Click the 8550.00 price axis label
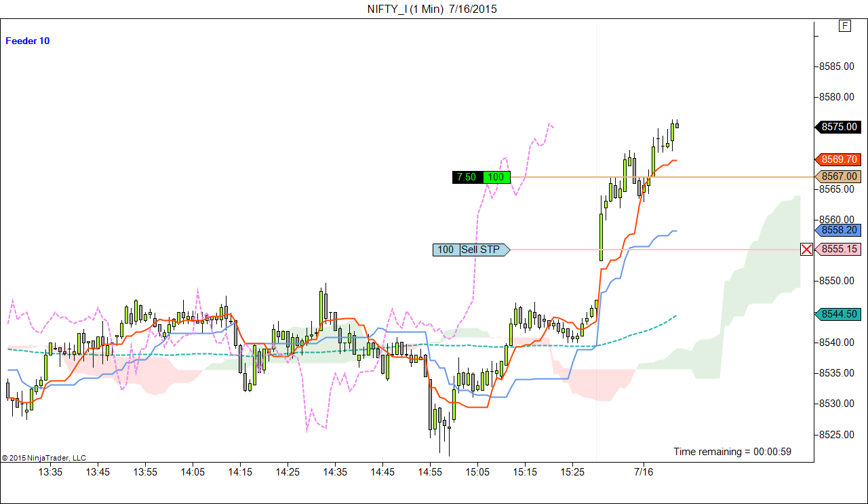 click(x=836, y=281)
